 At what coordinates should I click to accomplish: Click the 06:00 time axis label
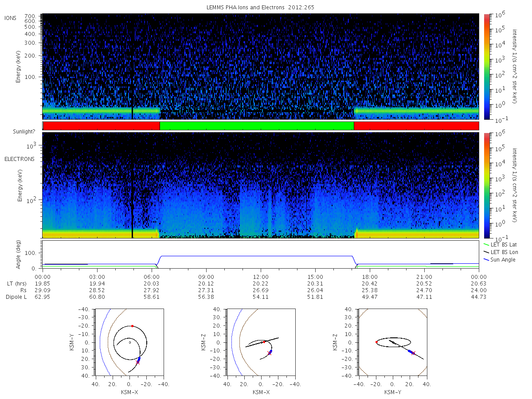coord(152,277)
